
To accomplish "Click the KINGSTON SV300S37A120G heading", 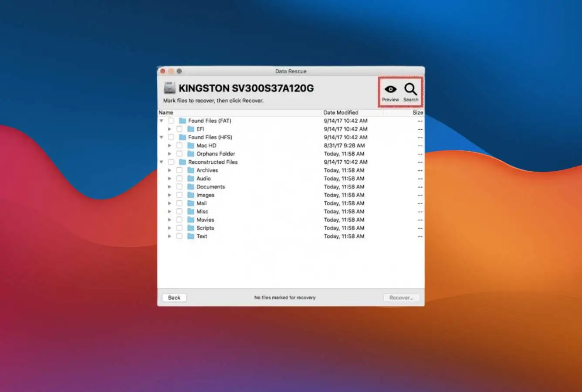I will click(x=246, y=88).
